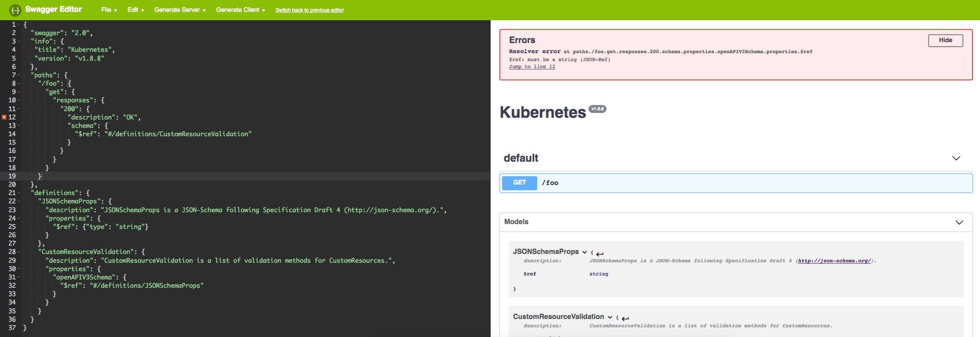
Task: Click the return-arrow icon beside CustomResourceValidation brace
Action: 625,319
